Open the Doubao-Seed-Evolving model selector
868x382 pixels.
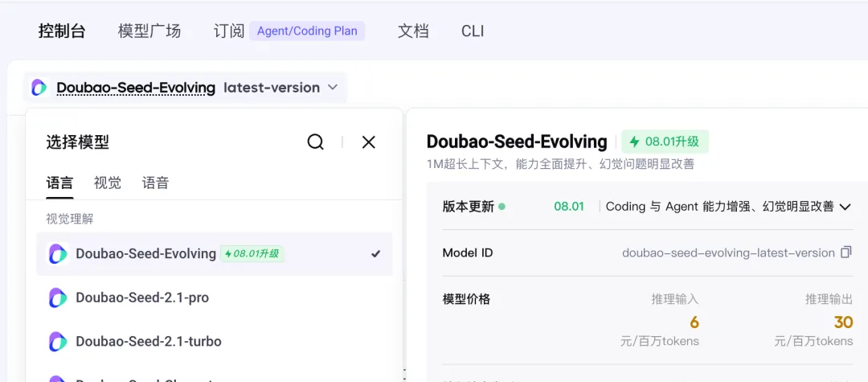185,88
